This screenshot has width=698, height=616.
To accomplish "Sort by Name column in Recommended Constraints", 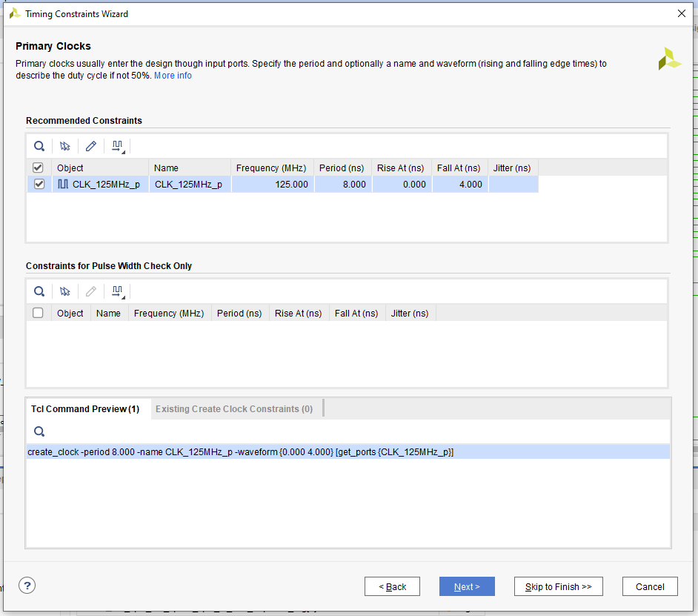I will coord(190,168).
